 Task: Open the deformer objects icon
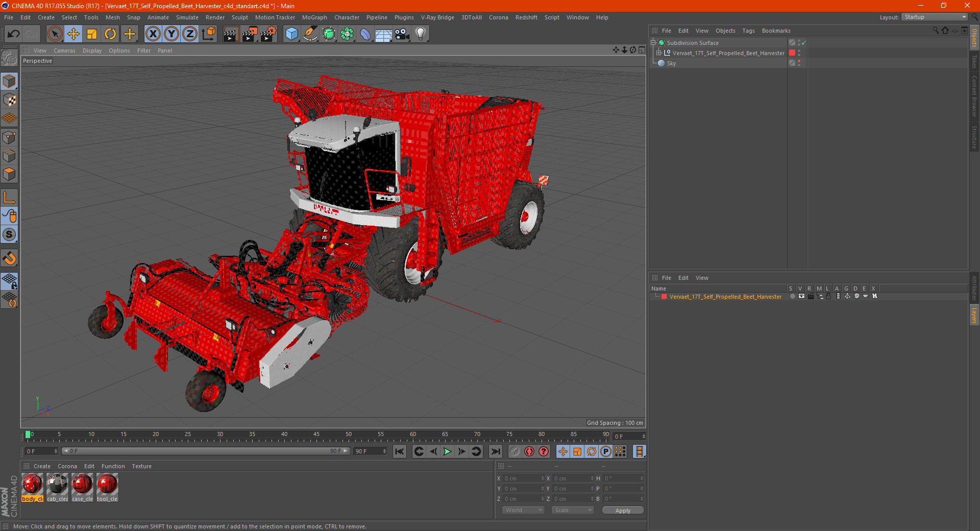point(365,34)
